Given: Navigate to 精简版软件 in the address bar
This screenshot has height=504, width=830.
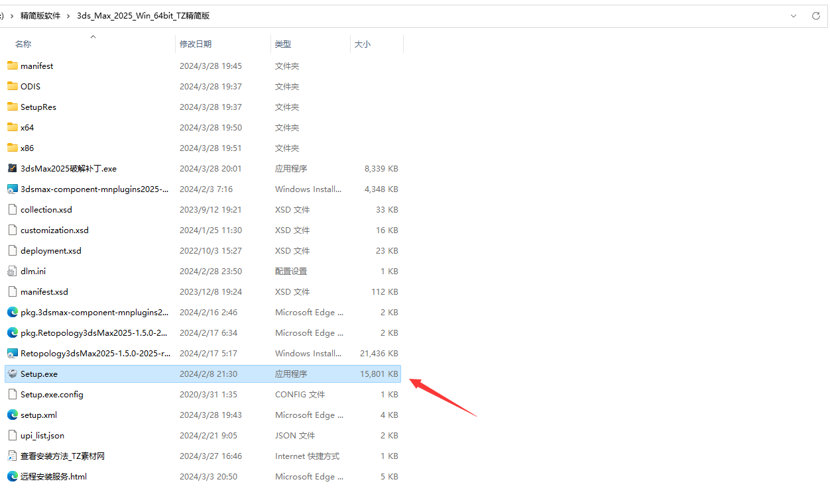Looking at the screenshot, I should (x=40, y=16).
